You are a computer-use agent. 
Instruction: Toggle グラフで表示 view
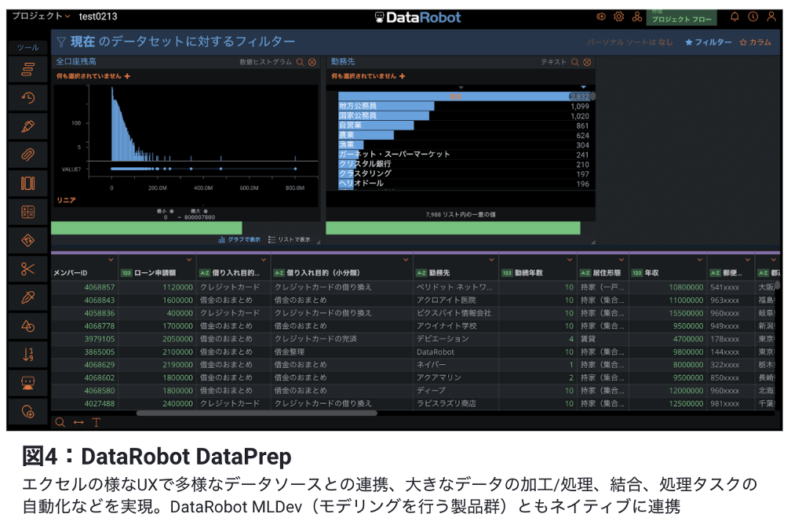[239, 239]
